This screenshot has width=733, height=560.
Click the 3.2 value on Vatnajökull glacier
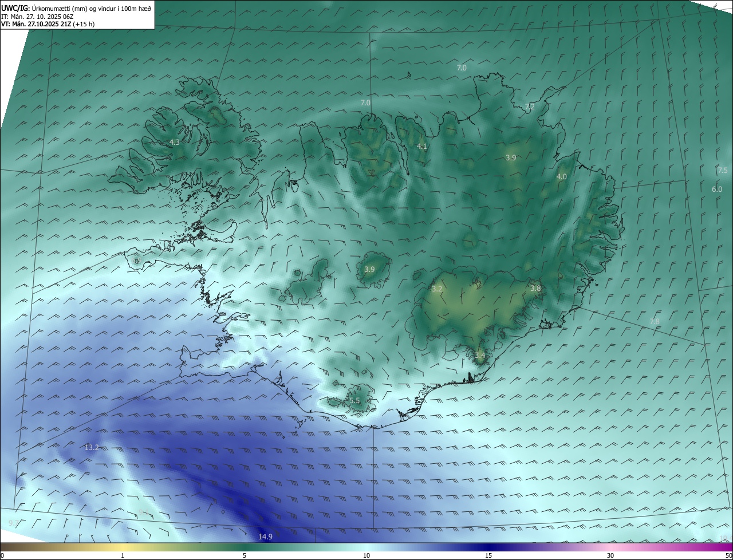tap(437, 289)
